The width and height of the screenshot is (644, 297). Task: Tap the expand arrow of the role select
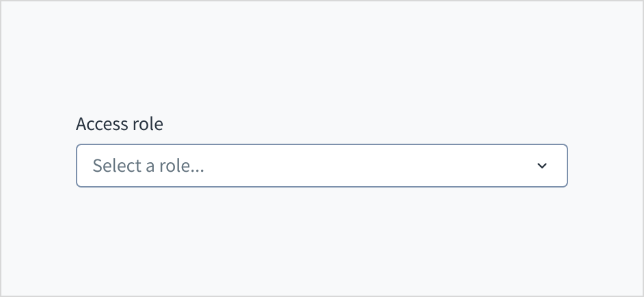(542, 166)
